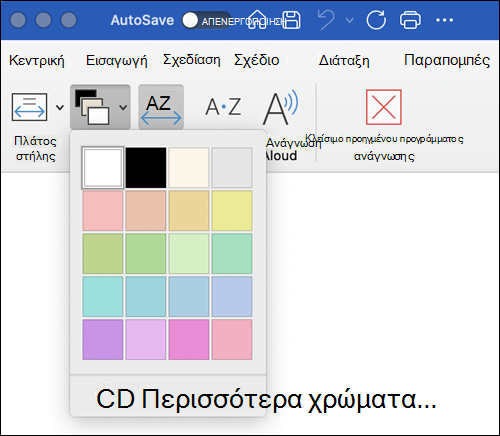Open the more options ellipsis menu
The image size is (500, 436).
444,20
